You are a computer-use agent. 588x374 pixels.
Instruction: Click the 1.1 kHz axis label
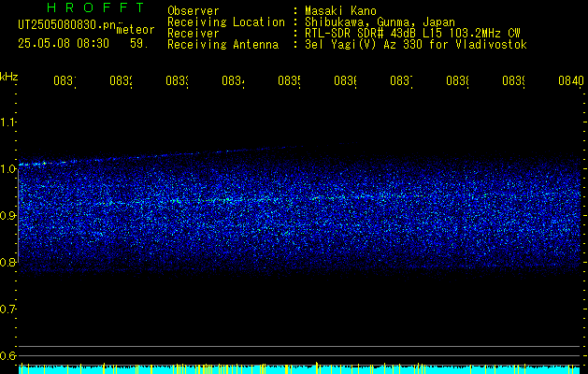(7, 122)
